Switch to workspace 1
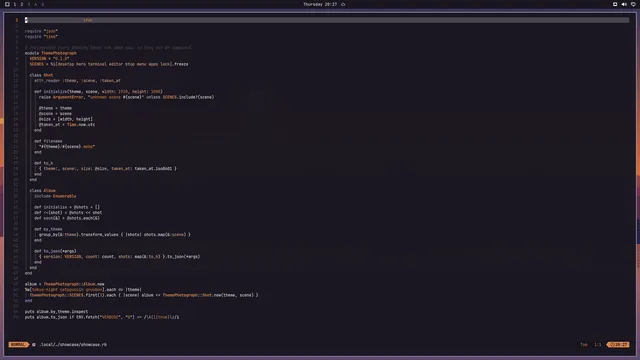The height and width of the screenshot is (360, 640). [15, 4]
